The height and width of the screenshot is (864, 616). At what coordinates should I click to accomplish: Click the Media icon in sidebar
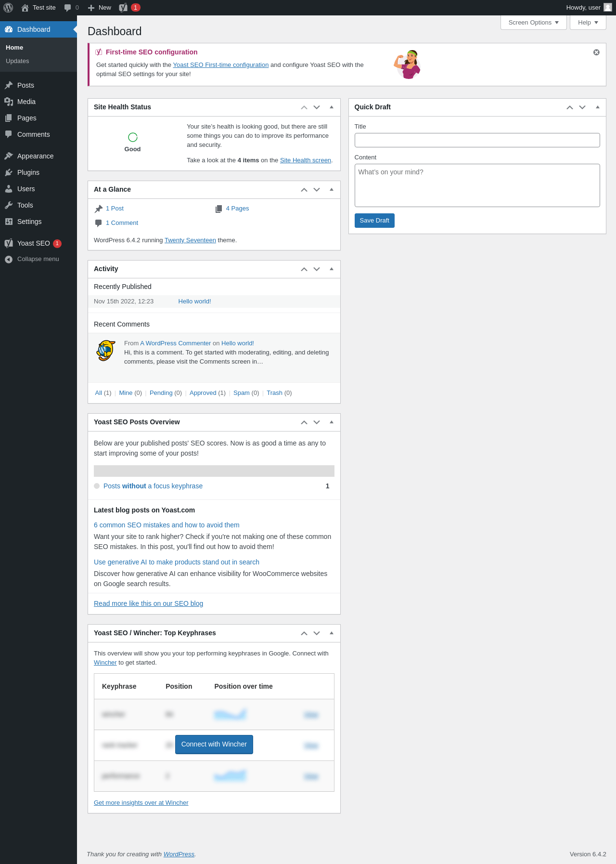coord(9,102)
